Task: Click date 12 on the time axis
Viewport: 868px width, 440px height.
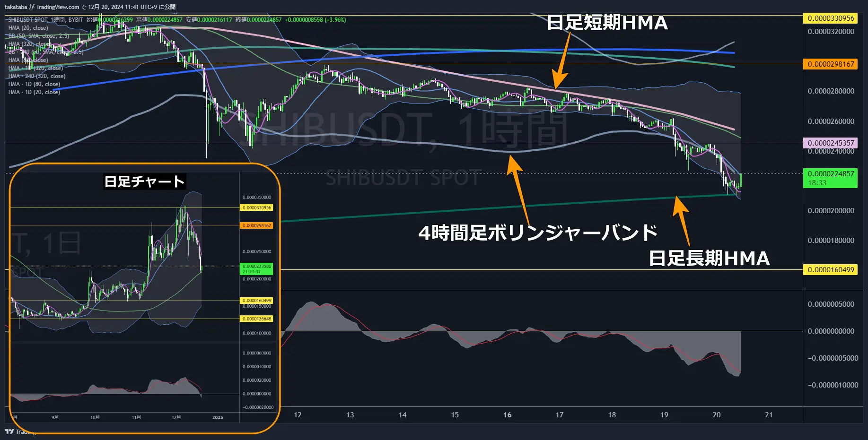Action: click(298, 415)
